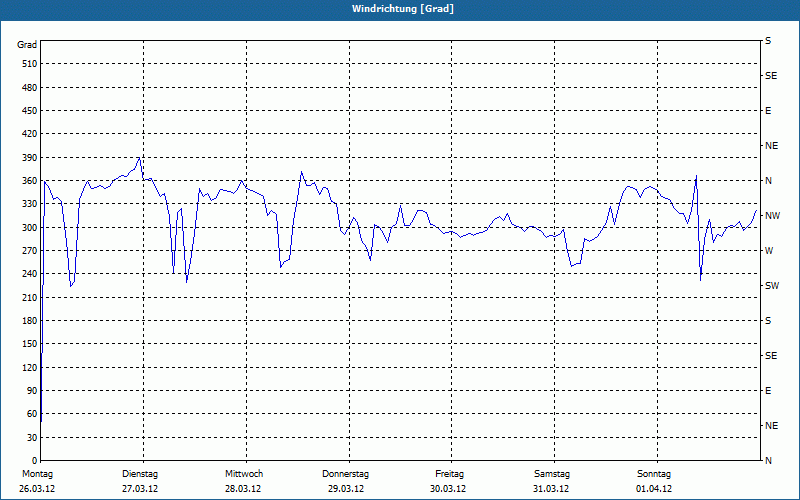Click the 'Donnerstag' day label
The height and width of the screenshot is (500, 800).
click(345, 474)
